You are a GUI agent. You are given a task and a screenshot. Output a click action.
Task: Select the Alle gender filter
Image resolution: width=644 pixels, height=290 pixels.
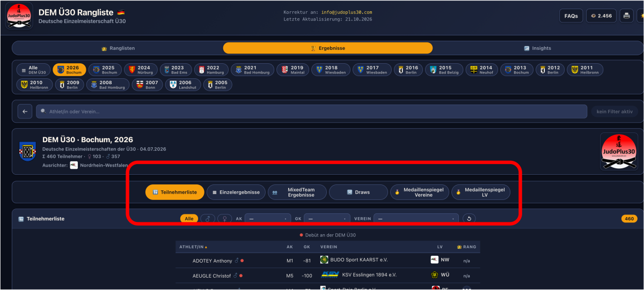(189, 219)
